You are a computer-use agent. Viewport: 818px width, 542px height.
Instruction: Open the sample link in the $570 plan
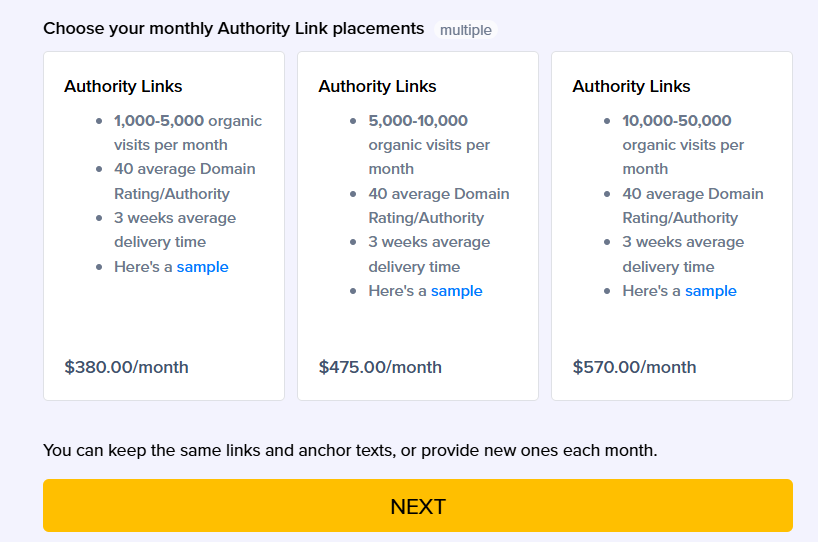point(711,291)
